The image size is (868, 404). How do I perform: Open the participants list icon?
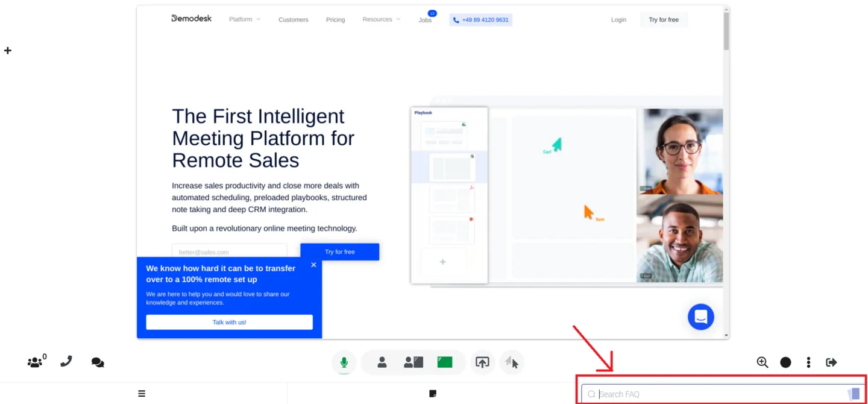coord(36,362)
